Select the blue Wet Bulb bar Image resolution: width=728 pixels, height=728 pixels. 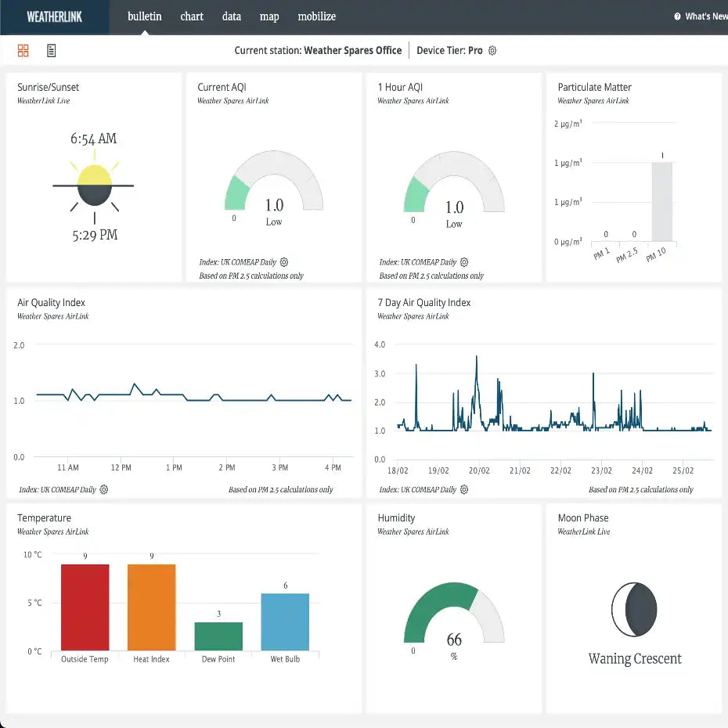[285, 622]
